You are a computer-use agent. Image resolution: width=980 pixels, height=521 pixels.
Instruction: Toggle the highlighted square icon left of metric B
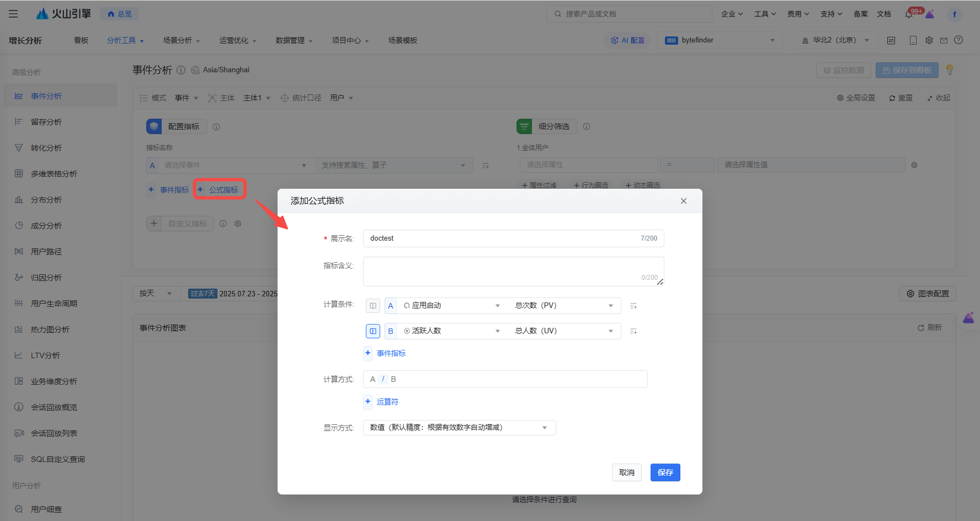click(373, 331)
